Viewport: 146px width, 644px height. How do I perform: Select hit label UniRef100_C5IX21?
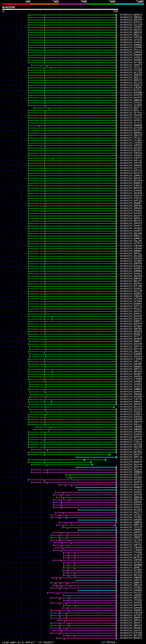tap(131, 50)
